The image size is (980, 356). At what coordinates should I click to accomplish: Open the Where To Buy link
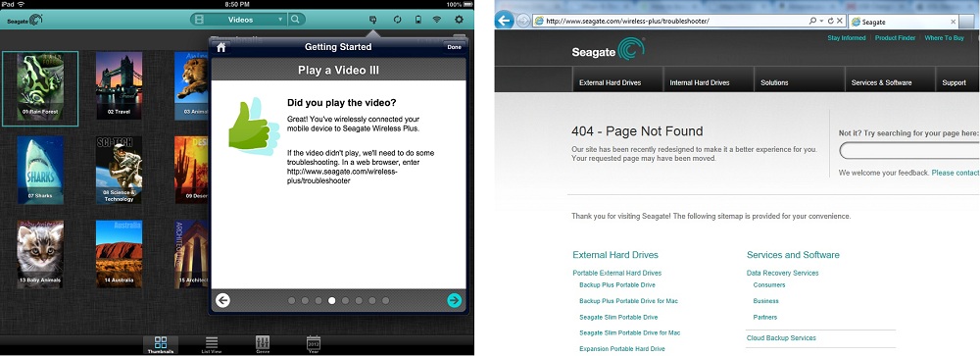click(945, 38)
